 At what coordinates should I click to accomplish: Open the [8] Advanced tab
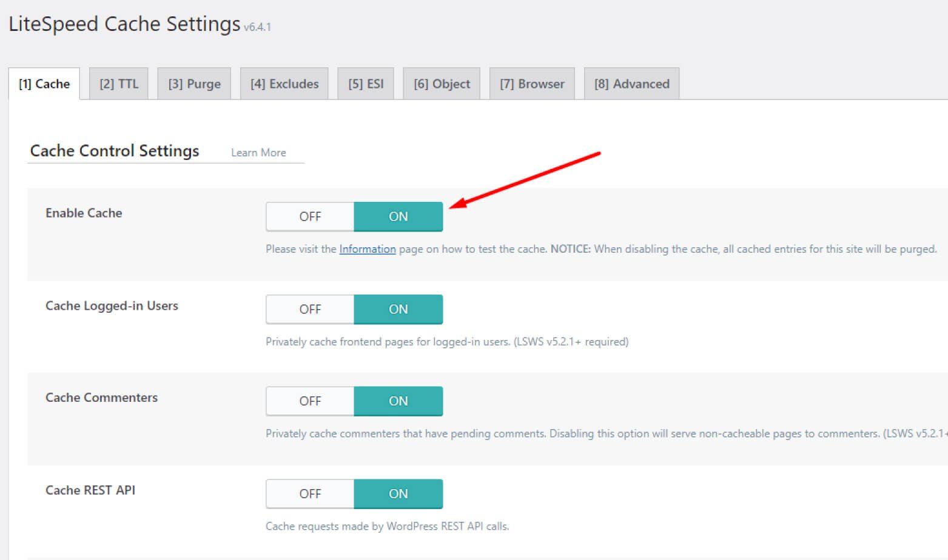point(631,84)
